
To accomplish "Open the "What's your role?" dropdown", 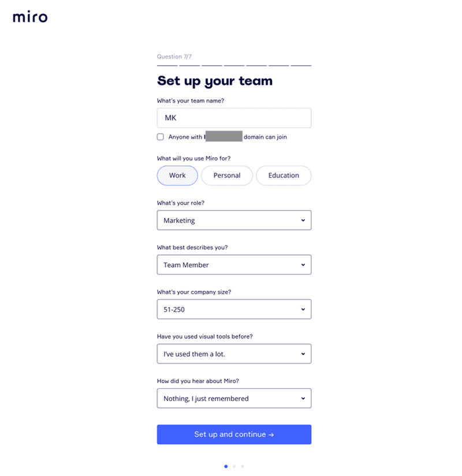I will [x=234, y=220].
